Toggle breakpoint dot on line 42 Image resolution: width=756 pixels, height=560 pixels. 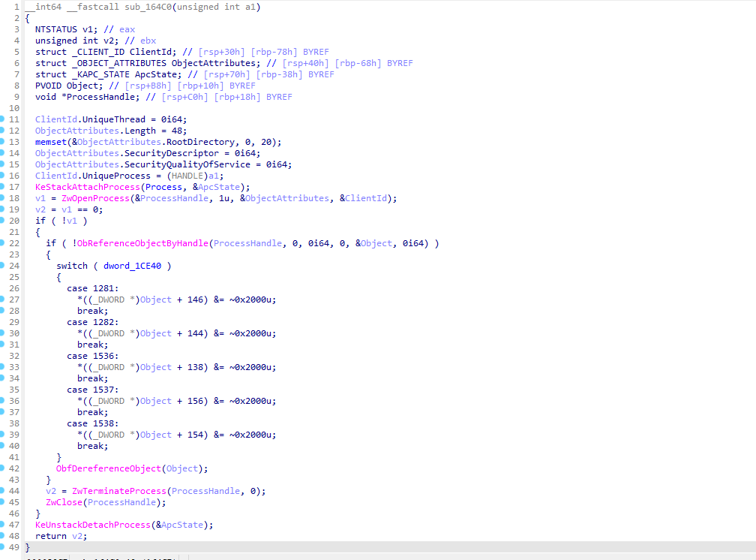click(4, 468)
